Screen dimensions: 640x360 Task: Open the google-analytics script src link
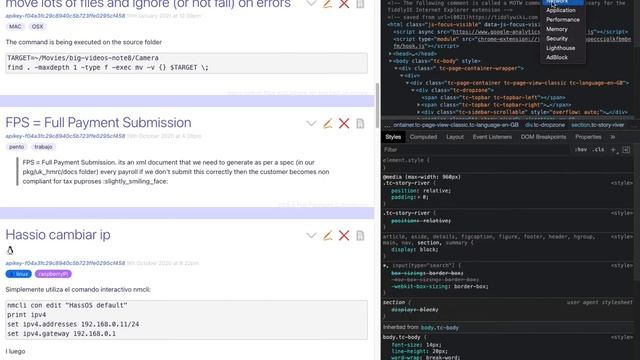496,32
